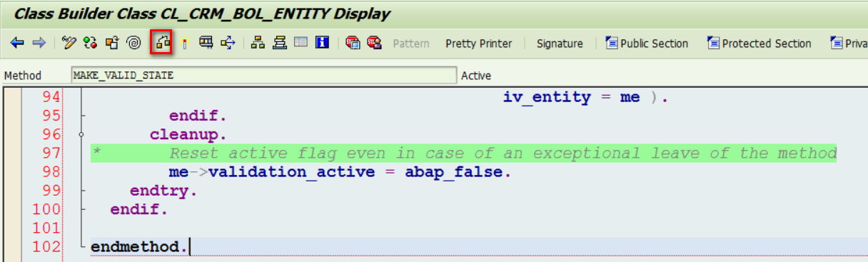The height and width of the screenshot is (262, 868).
Task: Collapse the cleanup block fold marker on line 96
Action: (82, 134)
